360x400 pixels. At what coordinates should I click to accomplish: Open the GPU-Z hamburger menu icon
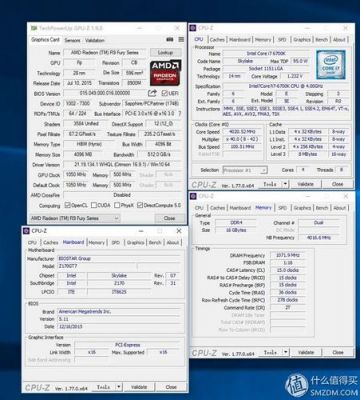tap(181, 39)
